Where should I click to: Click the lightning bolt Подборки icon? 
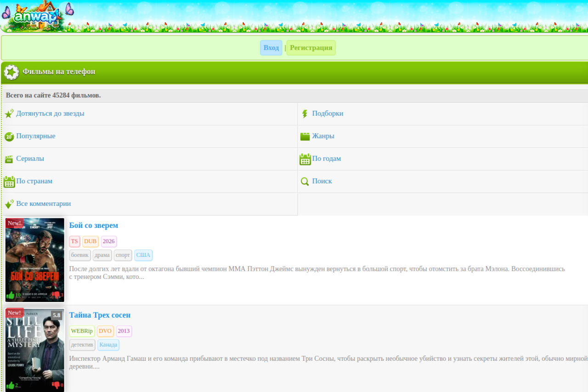point(305,114)
